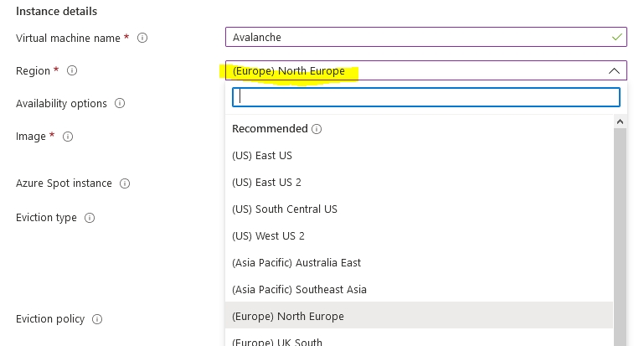Collapse the Region dropdown chevron
The width and height of the screenshot is (644, 346).
pos(614,71)
